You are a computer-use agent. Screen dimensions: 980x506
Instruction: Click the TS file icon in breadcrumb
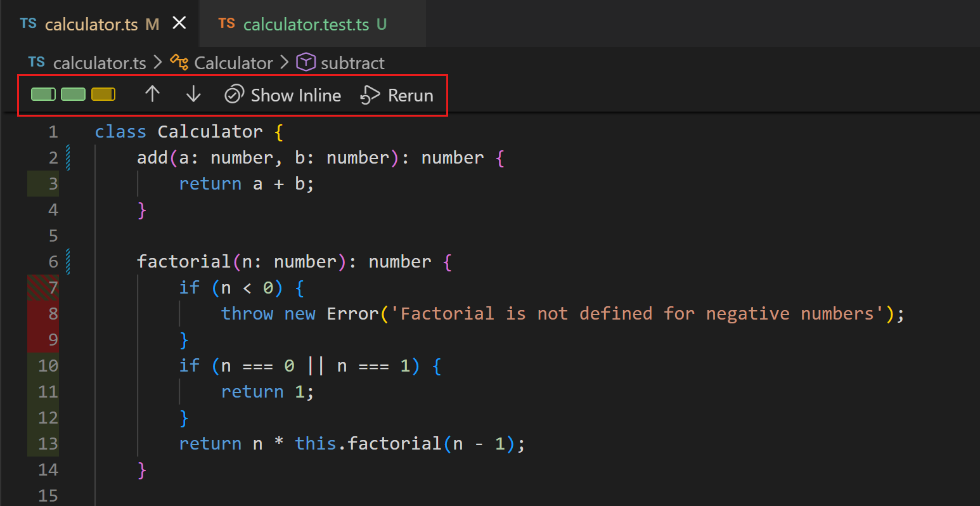(x=37, y=63)
